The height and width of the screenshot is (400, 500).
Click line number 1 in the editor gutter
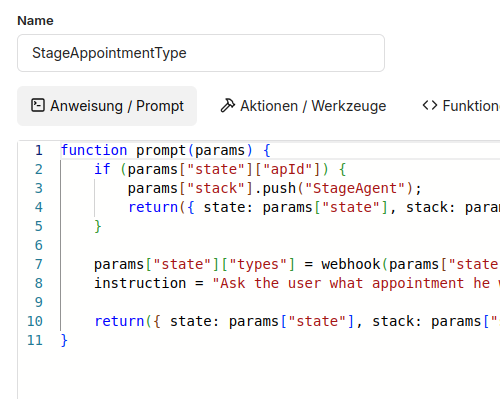(39, 150)
